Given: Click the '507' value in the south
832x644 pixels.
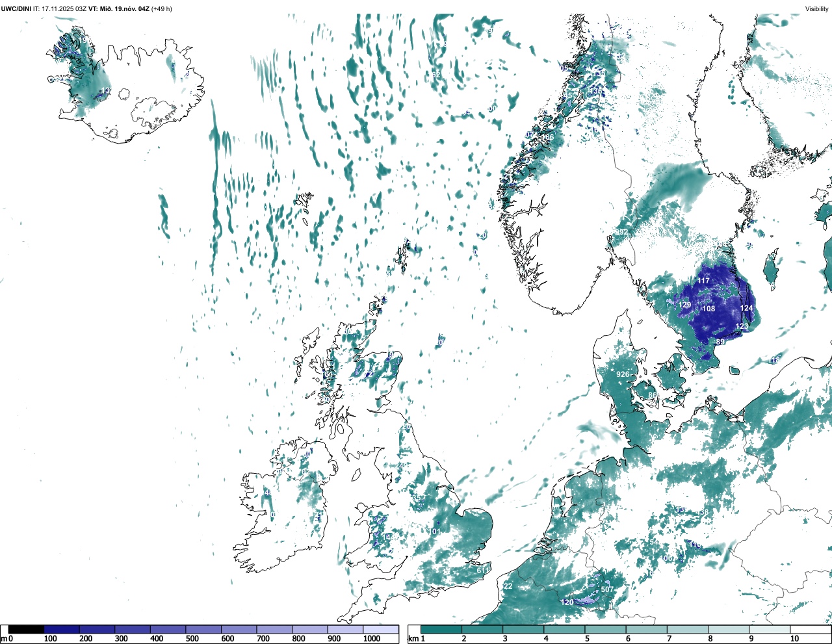Looking at the screenshot, I should (607, 589).
